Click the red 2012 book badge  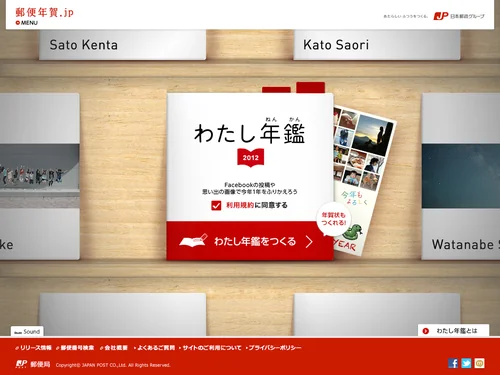tap(251, 157)
